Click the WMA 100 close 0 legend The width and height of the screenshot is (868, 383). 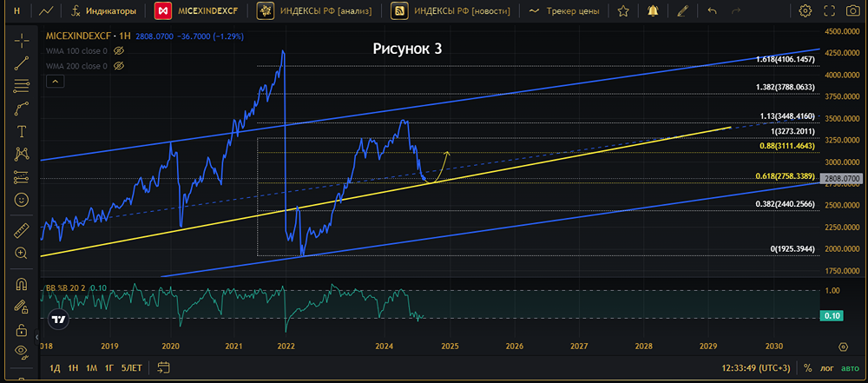click(x=76, y=51)
